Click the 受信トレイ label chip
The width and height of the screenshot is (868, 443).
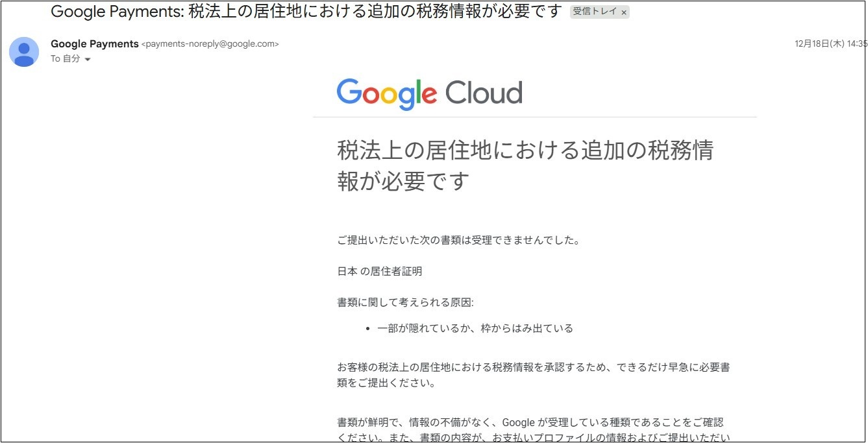click(594, 12)
